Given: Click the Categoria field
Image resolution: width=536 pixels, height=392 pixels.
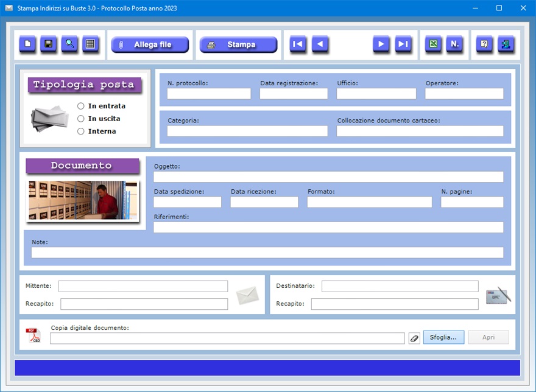Looking at the screenshot, I should 247,131.
